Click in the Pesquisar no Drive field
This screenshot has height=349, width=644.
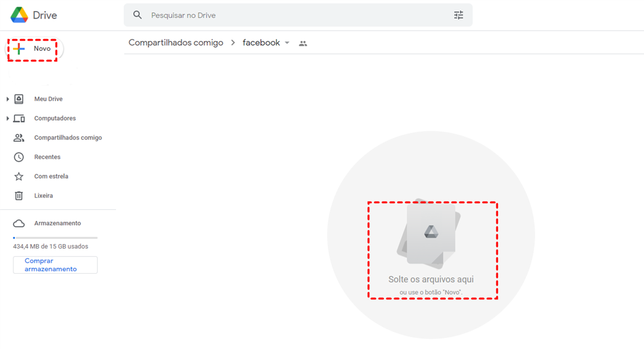(x=298, y=15)
